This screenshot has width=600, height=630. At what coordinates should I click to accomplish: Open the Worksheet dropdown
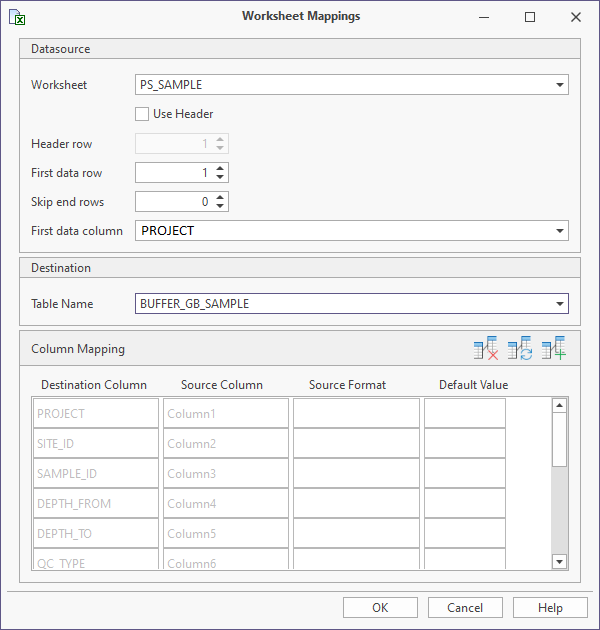(x=558, y=85)
